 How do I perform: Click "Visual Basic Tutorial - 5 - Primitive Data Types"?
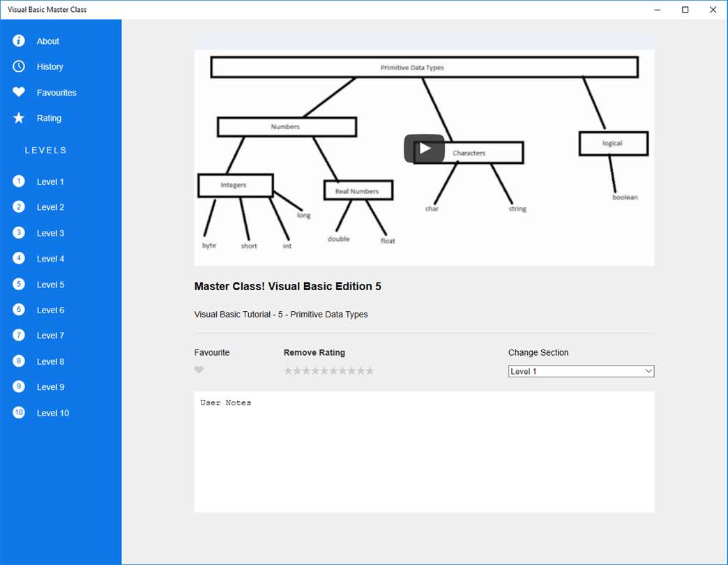coord(281,315)
